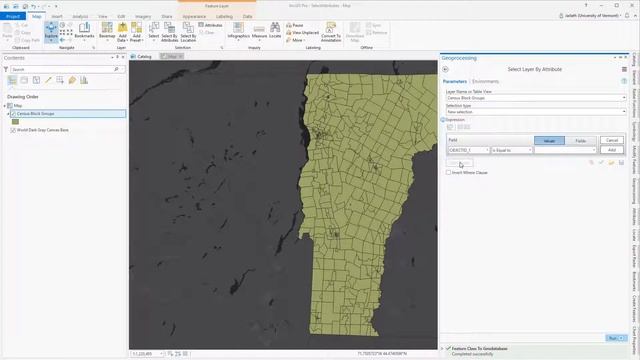The height and width of the screenshot is (360, 640).
Task: Switch Contents to List By Snapping
Action: tap(60, 80)
